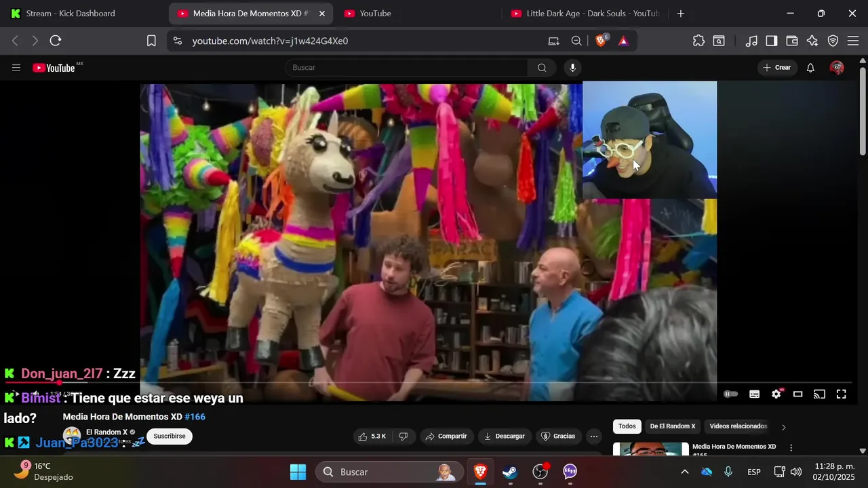Viewport: 868px width, 488px height.
Task: Like the video with 5.3 K likes
Action: (372, 436)
